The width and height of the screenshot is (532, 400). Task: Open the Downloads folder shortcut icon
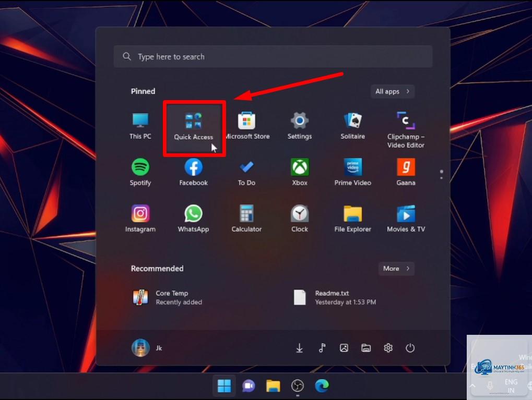pos(299,348)
